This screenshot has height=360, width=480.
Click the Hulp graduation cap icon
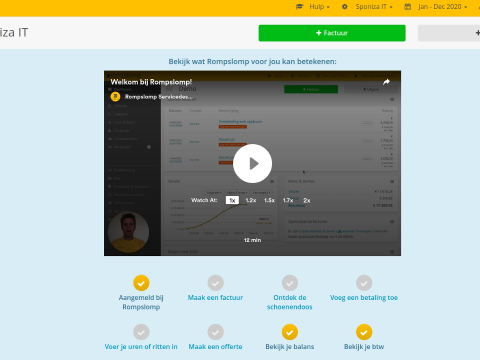[x=299, y=7]
